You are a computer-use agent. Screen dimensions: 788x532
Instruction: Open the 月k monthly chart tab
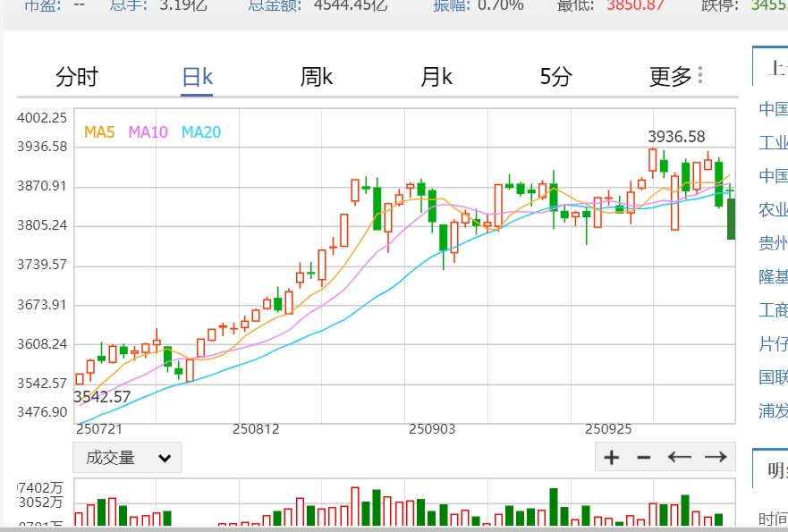(x=436, y=77)
